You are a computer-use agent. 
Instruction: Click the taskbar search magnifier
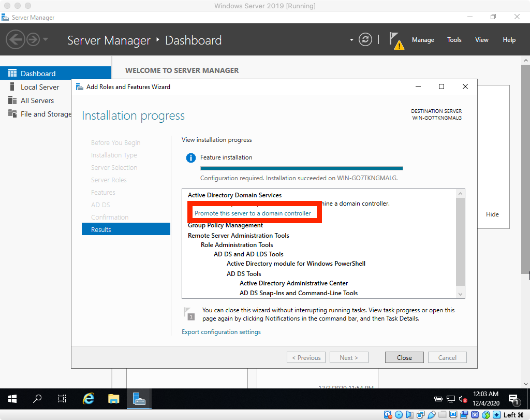pos(37,399)
